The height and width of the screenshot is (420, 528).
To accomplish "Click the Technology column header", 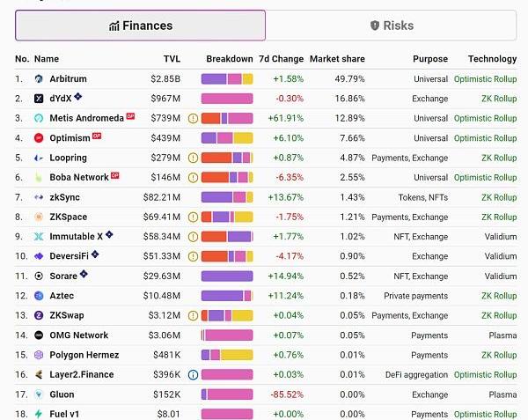I will tap(492, 59).
